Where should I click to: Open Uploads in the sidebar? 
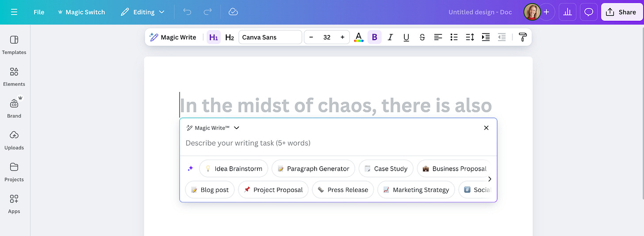pyautogui.click(x=14, y=141)
